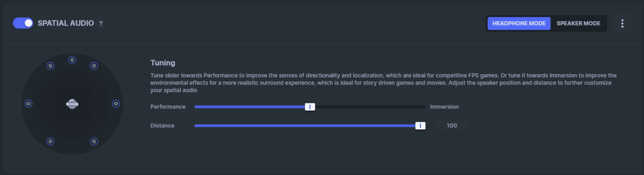The width and height of the screenshot is (644, 175).
Task: Select the rear right speaker icon
Action: coord(94,142)
